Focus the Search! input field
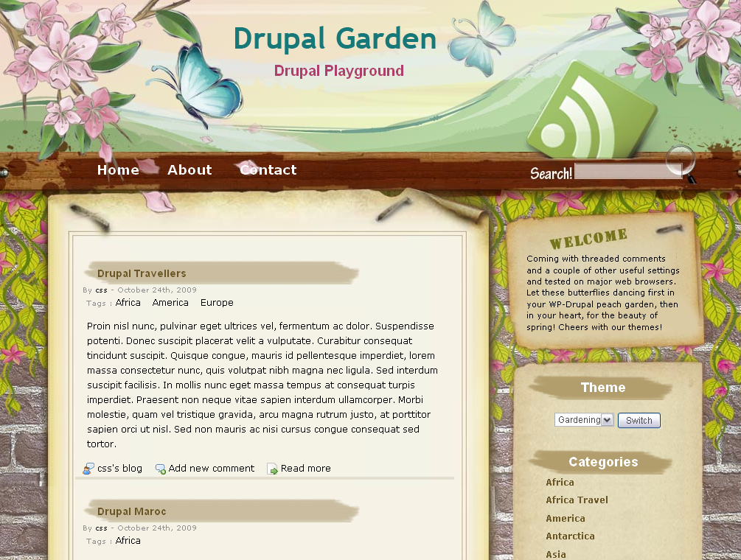 [628, 172]
